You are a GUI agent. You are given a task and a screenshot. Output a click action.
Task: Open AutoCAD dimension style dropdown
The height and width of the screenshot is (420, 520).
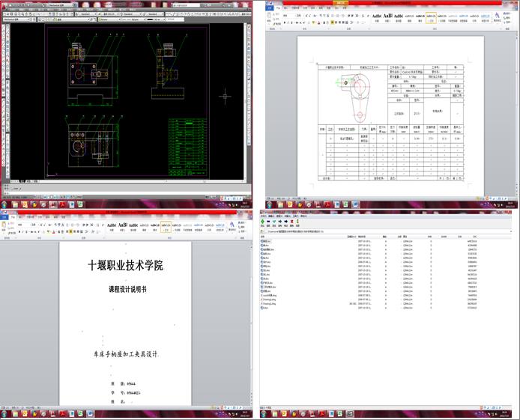111,14
